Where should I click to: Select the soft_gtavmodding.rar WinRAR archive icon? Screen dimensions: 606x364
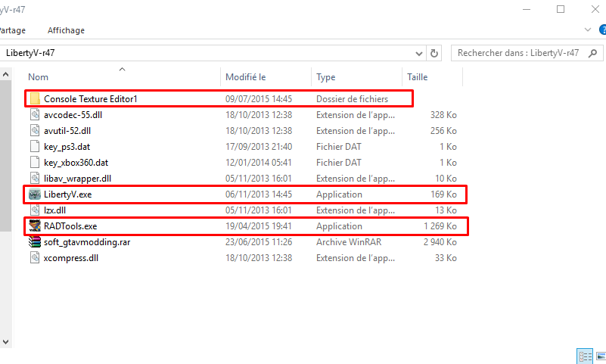click(x=35, y=242)
